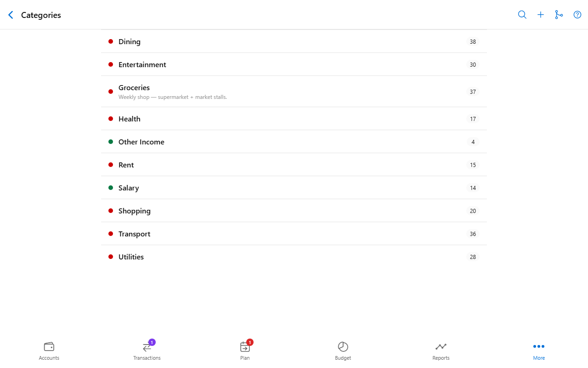The image size is (588, 368).
Task: Open the Accounts tab
Action: point(49,351)
